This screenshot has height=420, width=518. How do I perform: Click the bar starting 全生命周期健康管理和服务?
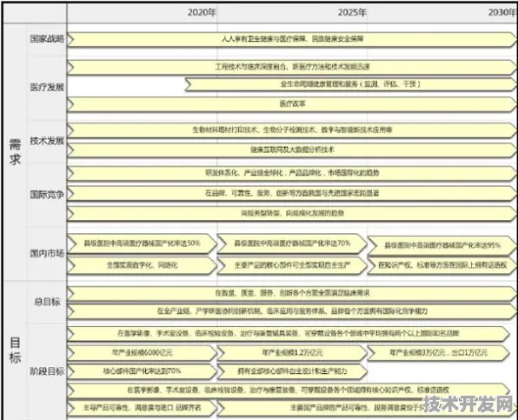click(351, 84)
